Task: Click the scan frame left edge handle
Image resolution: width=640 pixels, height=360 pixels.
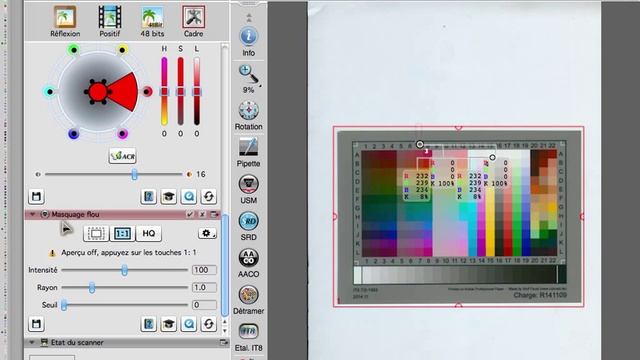Action: (x=335, y=216)
